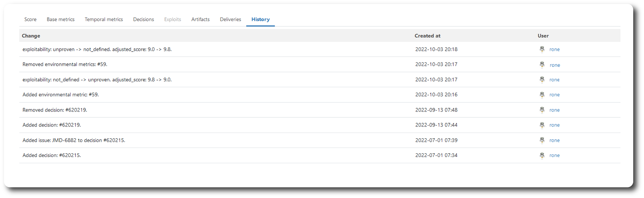This screenshot has width=644, height=198.
Task: Click avatar icon in 'Added decision: #620219' row
Action: [x=542, y=125]
